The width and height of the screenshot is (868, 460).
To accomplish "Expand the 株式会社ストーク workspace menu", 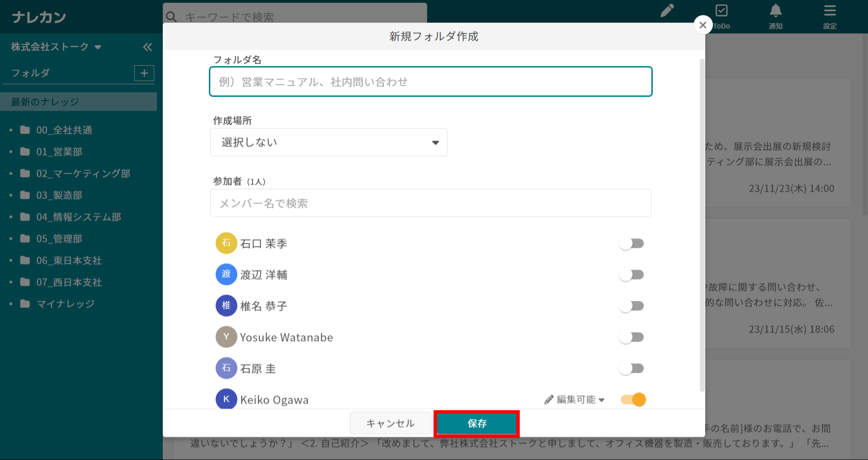I will [56, 47].
